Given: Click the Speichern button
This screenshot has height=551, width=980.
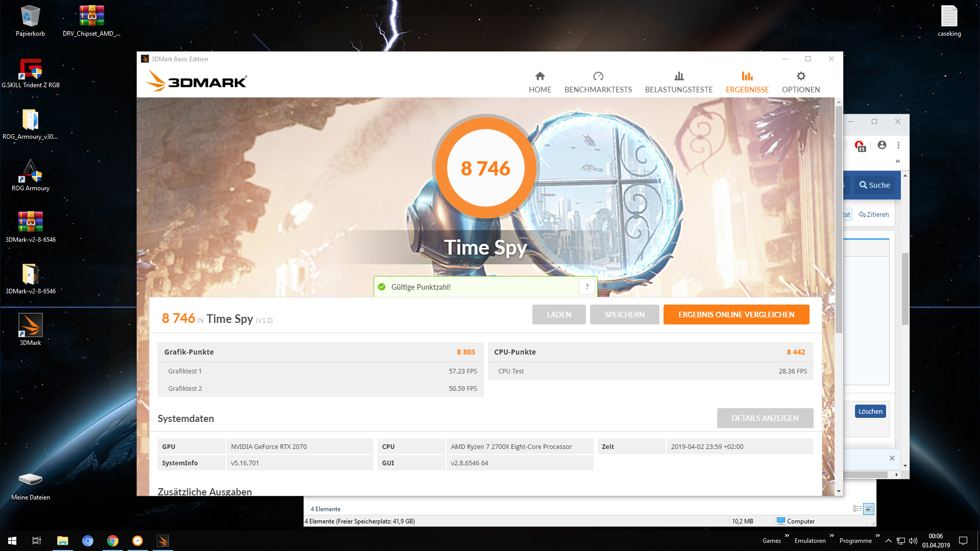Looking at the screenshot, I should (x=624, y=315).
